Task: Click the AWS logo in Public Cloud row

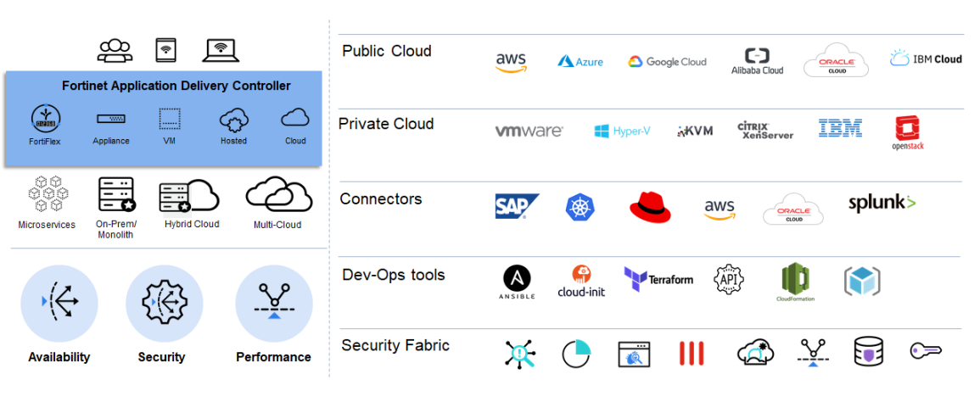Action: (x=511, y=63)
